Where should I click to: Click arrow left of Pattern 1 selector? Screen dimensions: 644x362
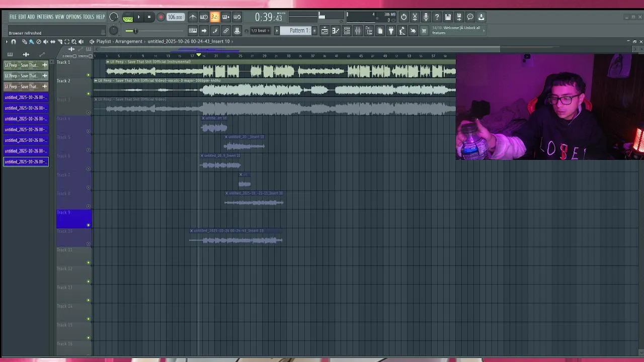click(277, 31)
